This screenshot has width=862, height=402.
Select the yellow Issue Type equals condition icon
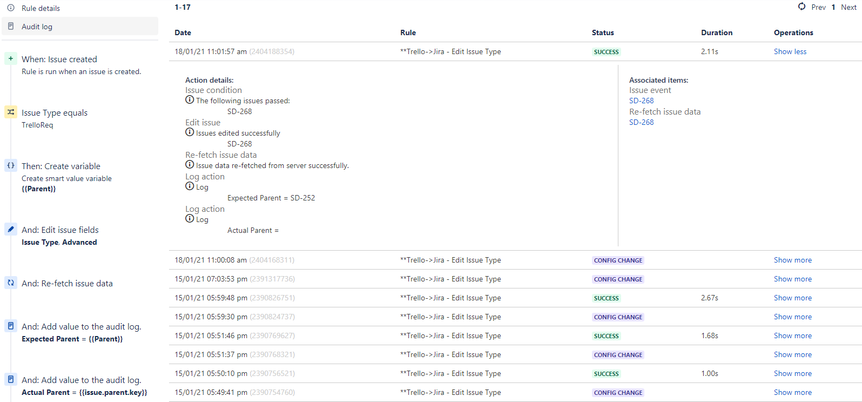click(10, 112)
